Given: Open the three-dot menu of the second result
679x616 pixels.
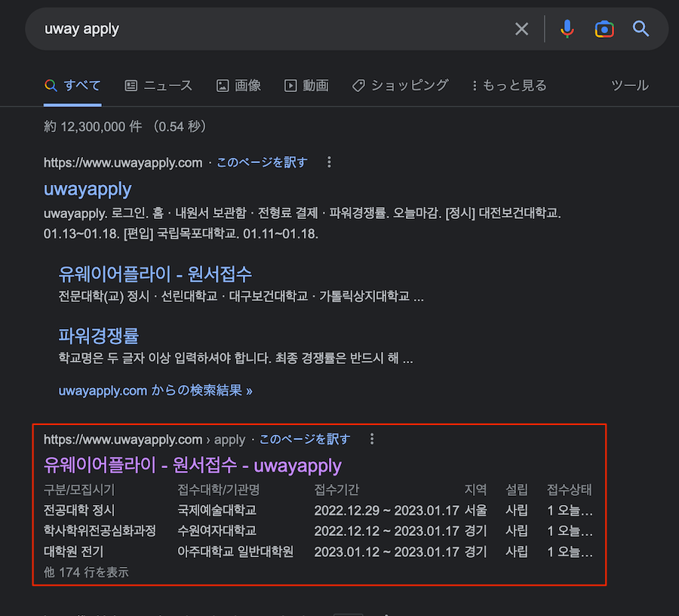Looking at the screenshot, I should pos(372,439).
